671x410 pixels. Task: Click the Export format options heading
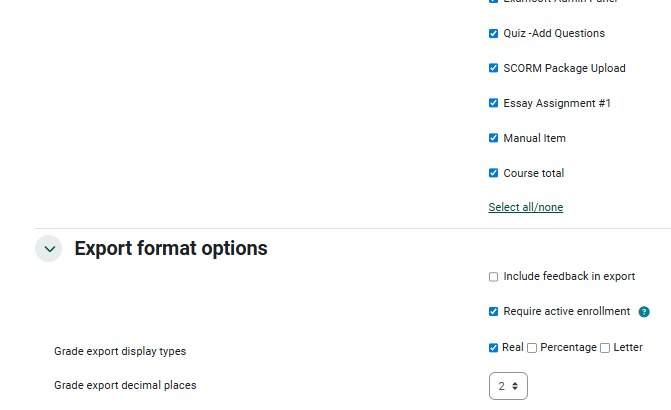coord(171,248)
